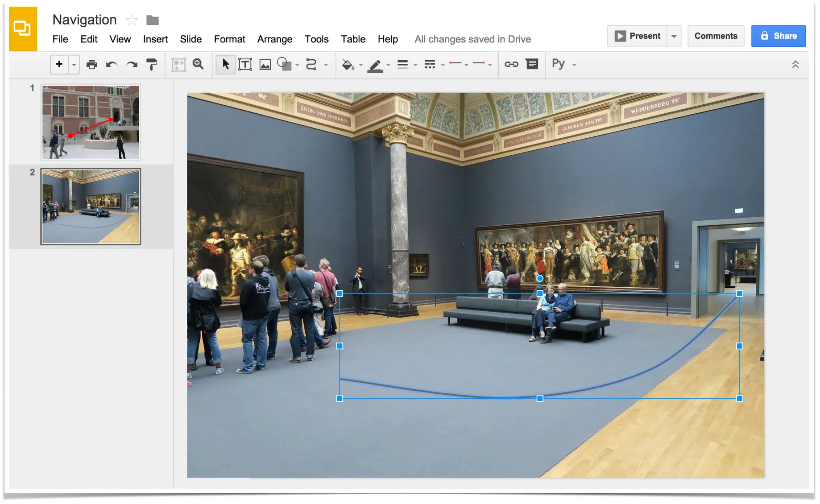
Task: Click the Navigation title field
Action: 85,20
